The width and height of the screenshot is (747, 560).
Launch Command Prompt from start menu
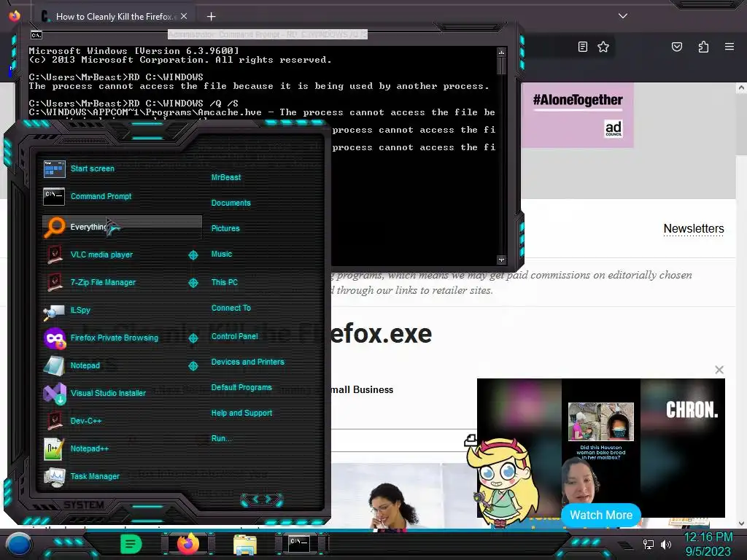click(122, 196)
